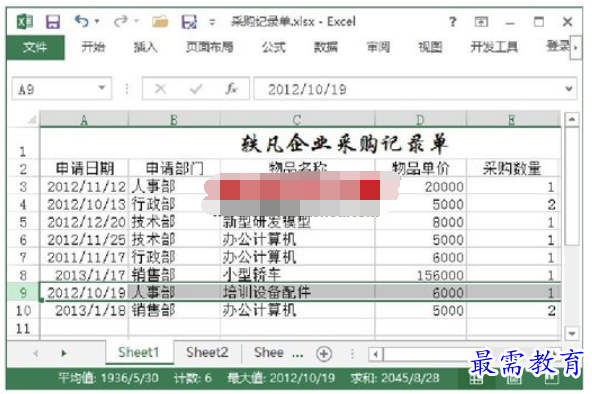Click date cell 2012/12/20

(x=85, y=222)
